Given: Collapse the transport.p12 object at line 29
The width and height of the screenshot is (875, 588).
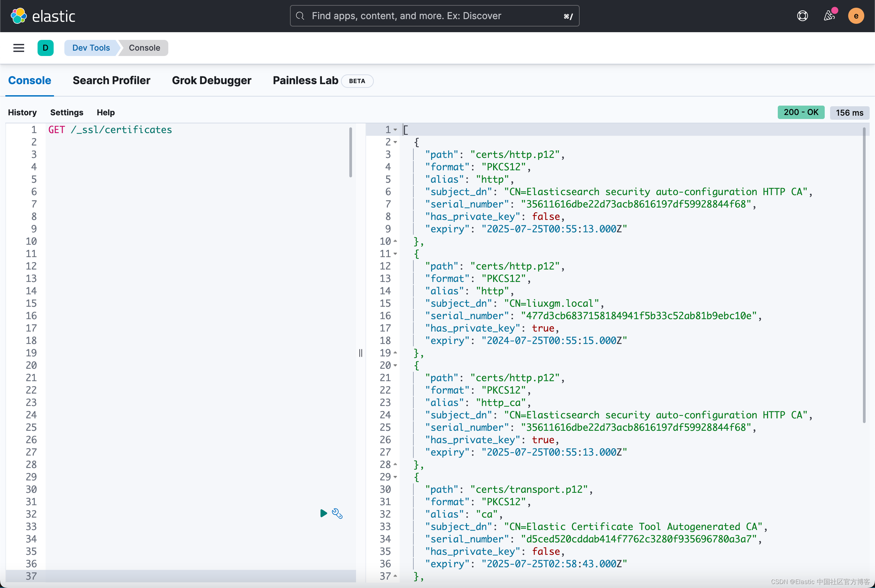Looking at the screenshot, I should [x=395, y=477].
